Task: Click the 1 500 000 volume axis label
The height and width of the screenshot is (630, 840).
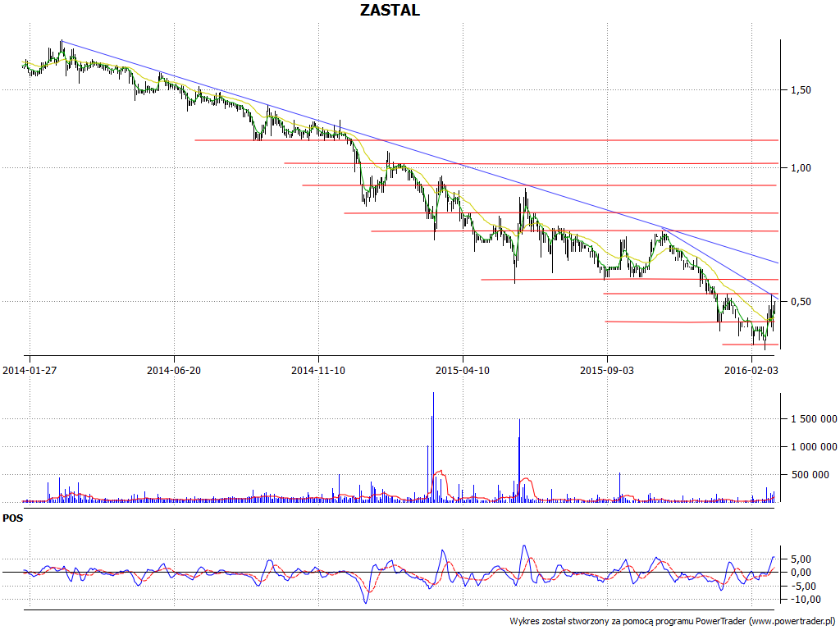Action: coord(814,419)
